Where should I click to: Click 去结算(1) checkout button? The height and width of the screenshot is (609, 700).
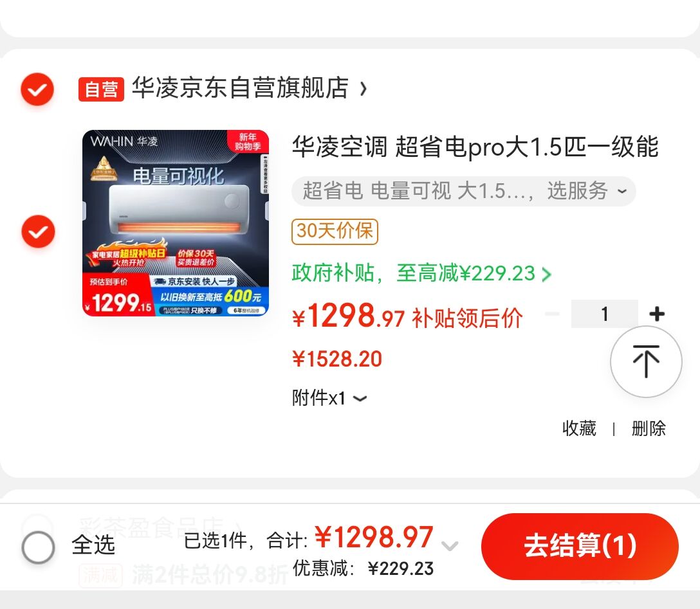point(580,546)
